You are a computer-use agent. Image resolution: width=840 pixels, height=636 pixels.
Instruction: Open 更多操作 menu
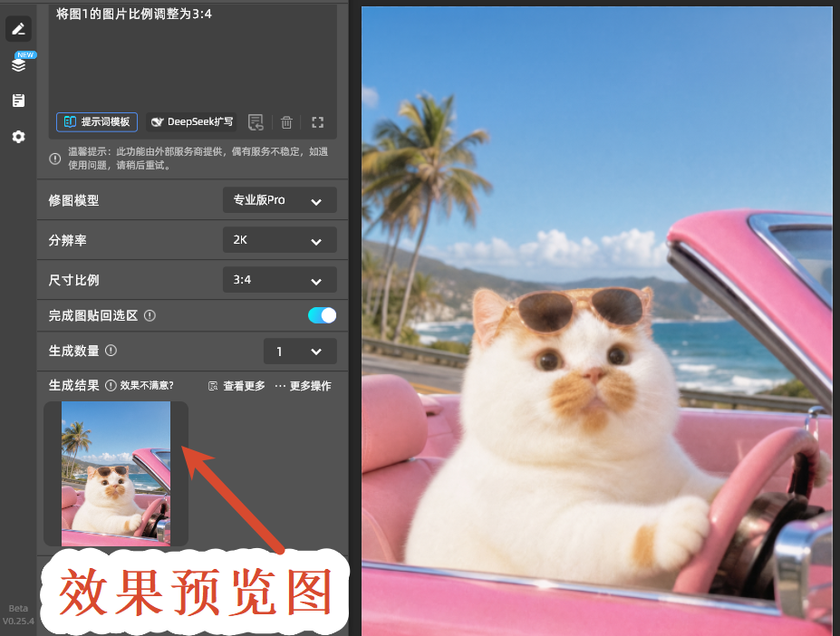303,386
